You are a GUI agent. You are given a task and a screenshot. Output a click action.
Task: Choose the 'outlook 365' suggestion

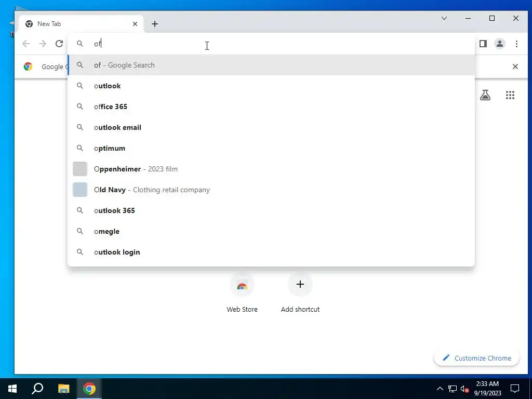pos(271,211)
